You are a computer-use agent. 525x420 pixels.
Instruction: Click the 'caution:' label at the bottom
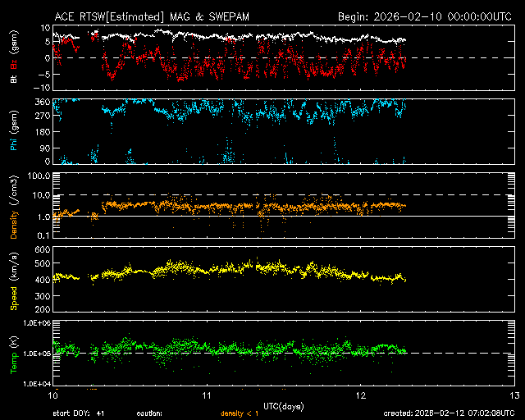150,413
